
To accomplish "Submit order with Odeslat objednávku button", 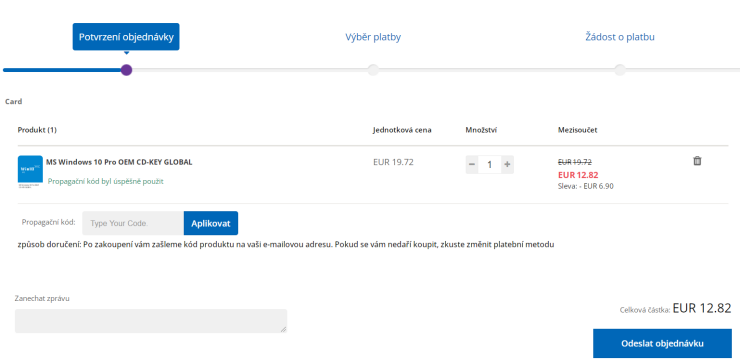I will [662, 343].
